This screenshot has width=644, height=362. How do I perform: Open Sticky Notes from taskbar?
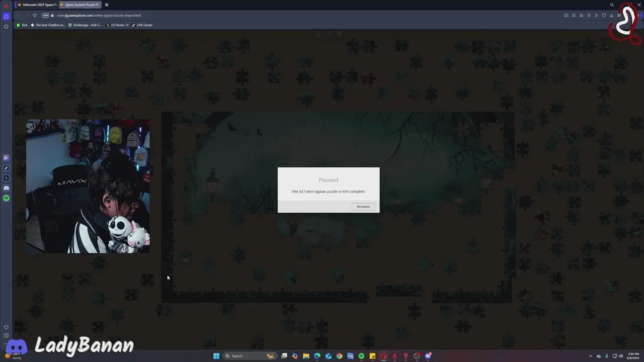(x=372, y=356)
